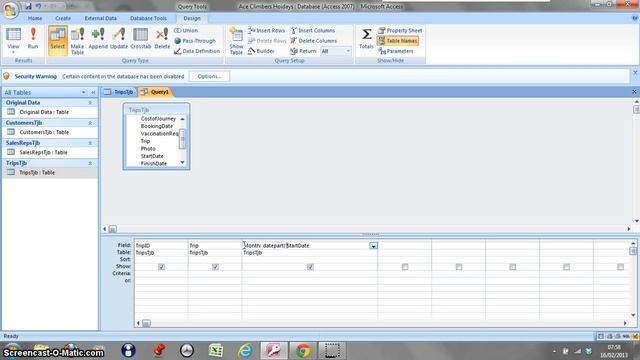Check Show box in seventh grid column

tap(567, 267)
